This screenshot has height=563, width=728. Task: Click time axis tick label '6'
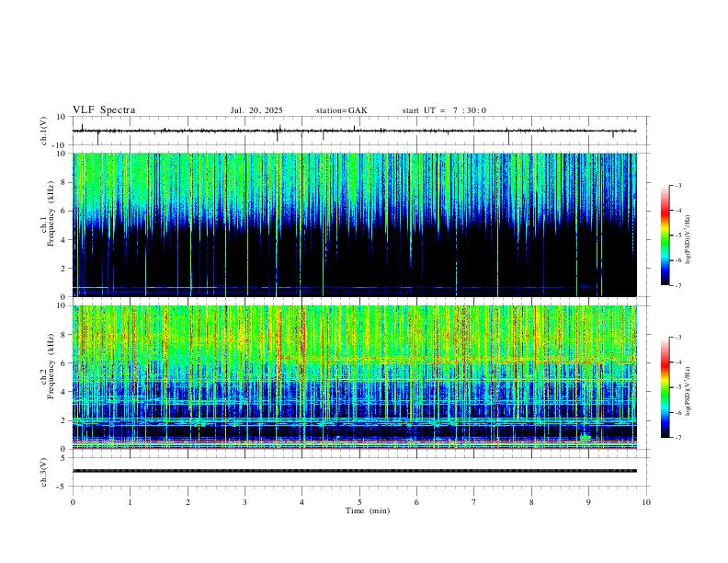[416, 502]
